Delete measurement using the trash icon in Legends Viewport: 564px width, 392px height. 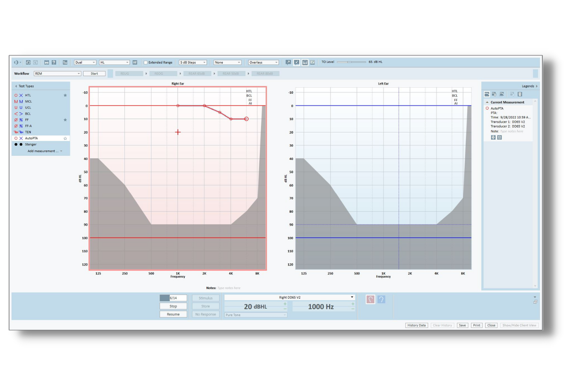tap(520, 94)
